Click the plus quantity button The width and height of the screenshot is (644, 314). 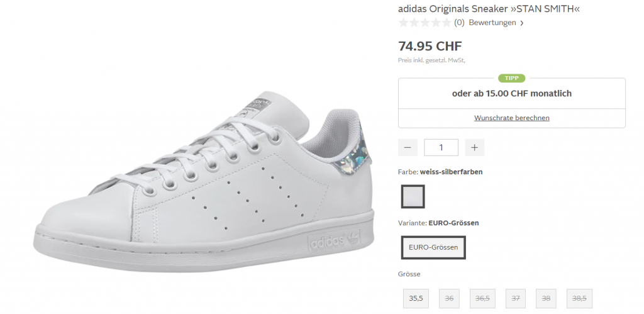tap(474, 147)
